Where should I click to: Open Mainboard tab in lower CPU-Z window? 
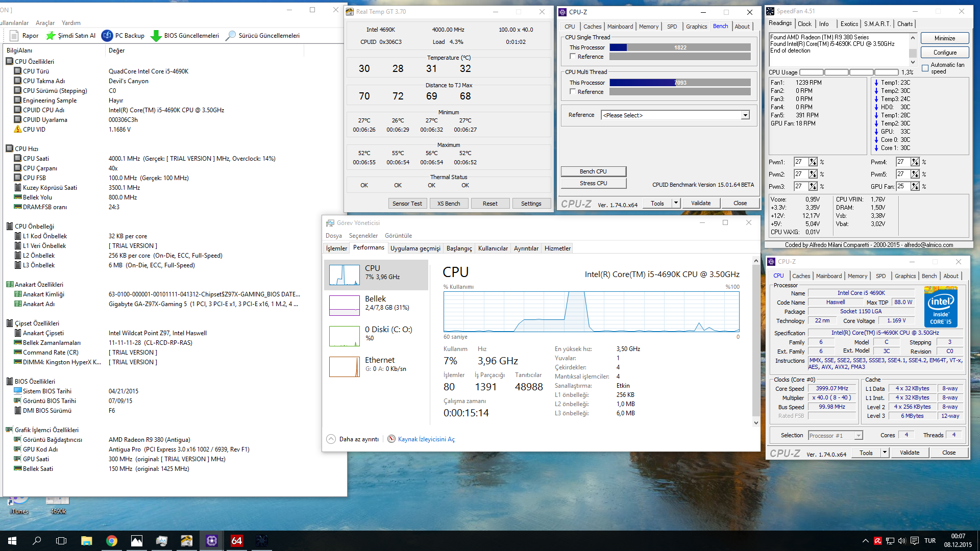pyautogui.click(x=828, y=276)
